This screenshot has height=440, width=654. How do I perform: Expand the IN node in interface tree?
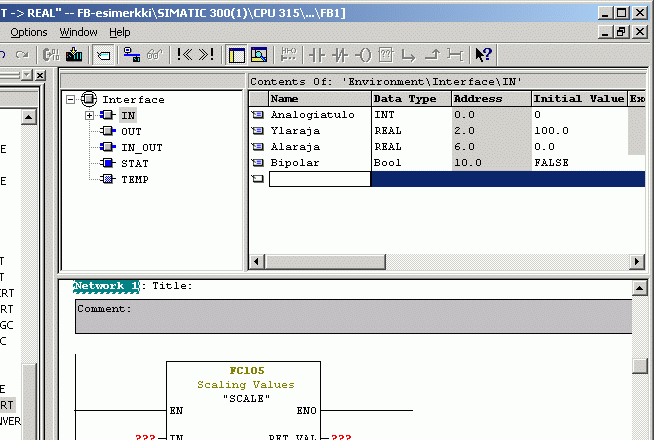(89, 115)
